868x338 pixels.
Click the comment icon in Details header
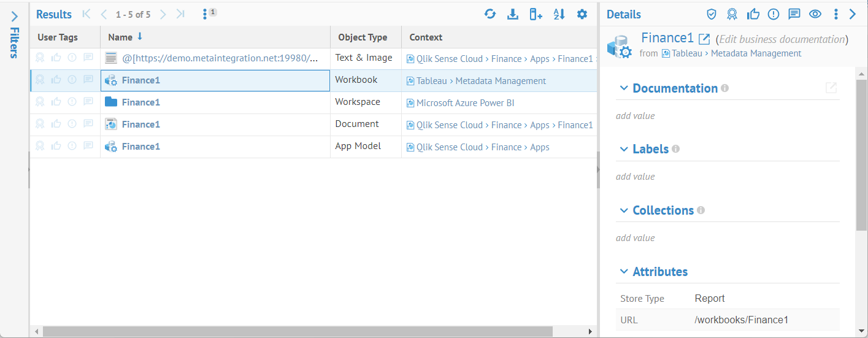pyautogui.click(x=794, y=14)
